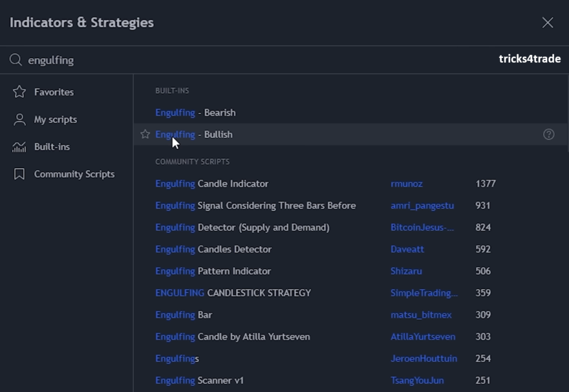Viewport: 569px width, 392px height.
Task: Open help for Engulfing - Bullish
Action: click(x=548, y=134)
